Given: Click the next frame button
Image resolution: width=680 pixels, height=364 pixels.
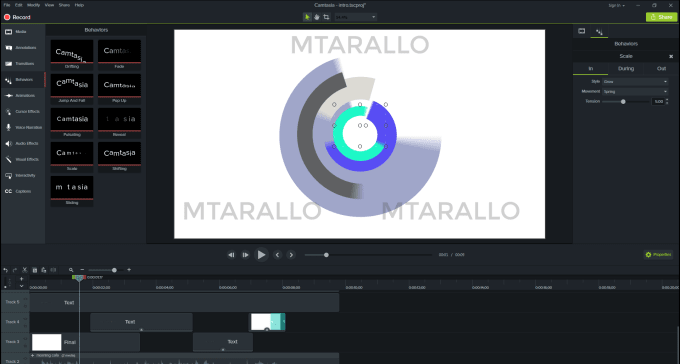Looking at the screenshot, I should pos(245,255).
